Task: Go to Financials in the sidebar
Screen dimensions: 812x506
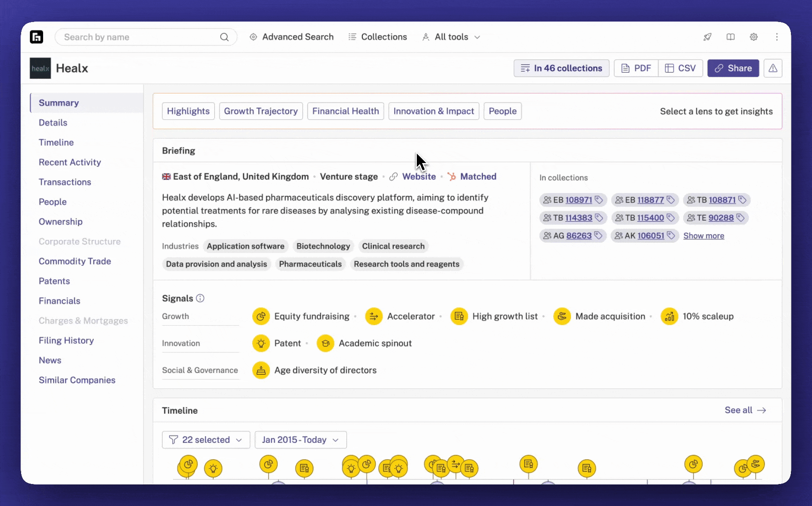Action: click(x=60, y=301)
